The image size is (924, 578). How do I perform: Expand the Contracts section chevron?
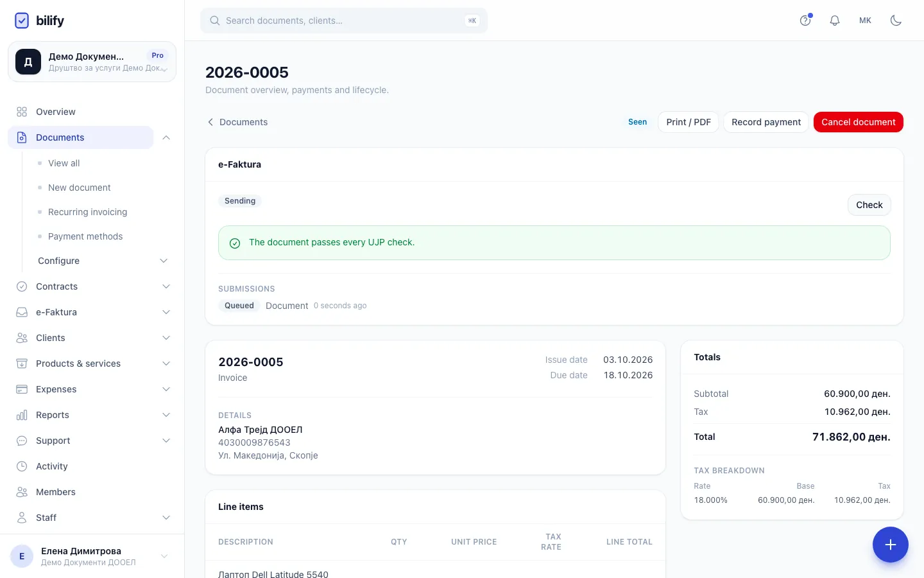[x=166, y=286]
